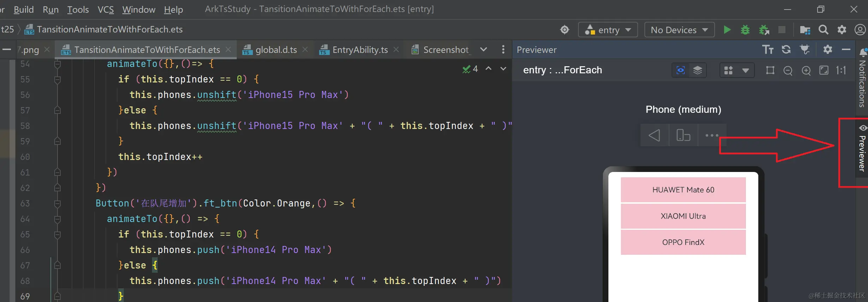868x302 pixels.
Task: Zoom out the preview with the minus magnifier
Action: coord(788,70)
